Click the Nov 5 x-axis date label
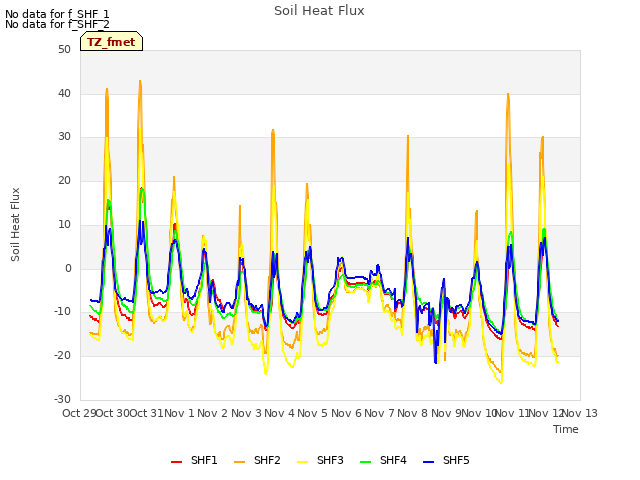 coord(313,413)
